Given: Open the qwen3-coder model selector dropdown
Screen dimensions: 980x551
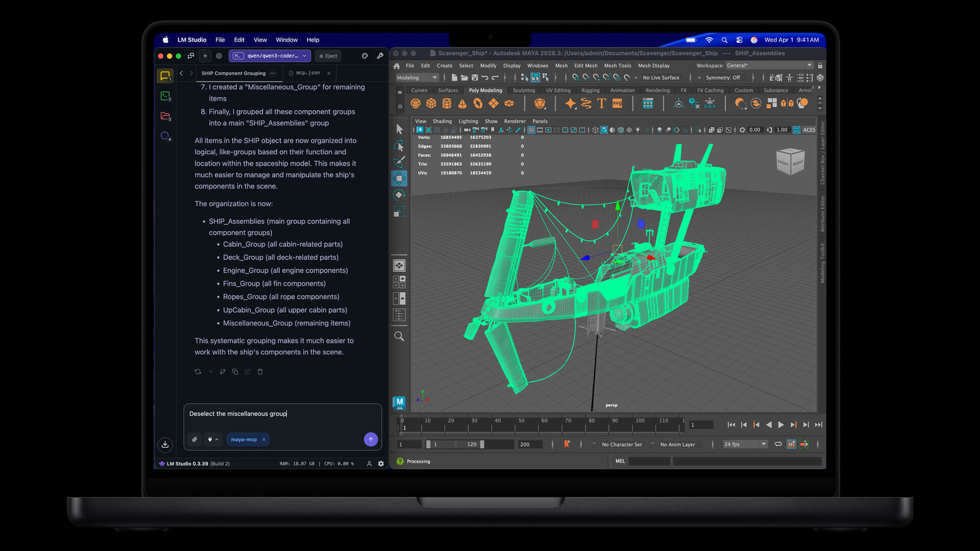Looking at the screenshot, I should pos(269,56).
